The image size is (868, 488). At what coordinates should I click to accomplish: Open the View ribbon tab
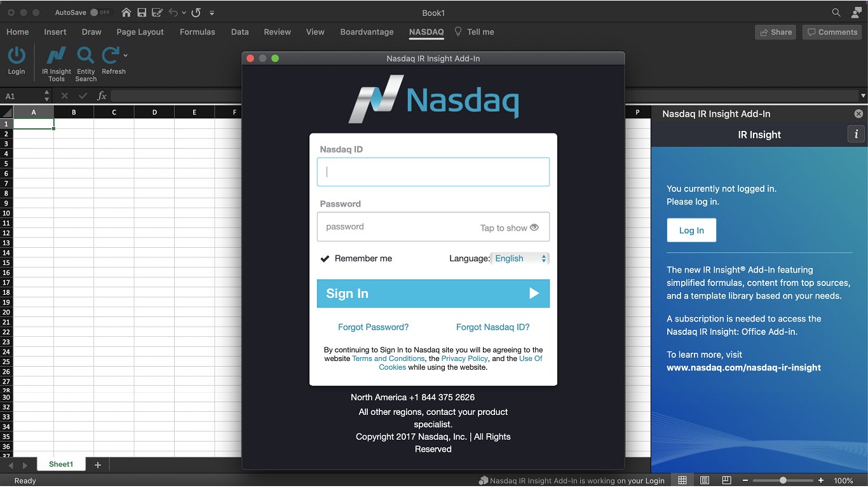pos(315,32)
